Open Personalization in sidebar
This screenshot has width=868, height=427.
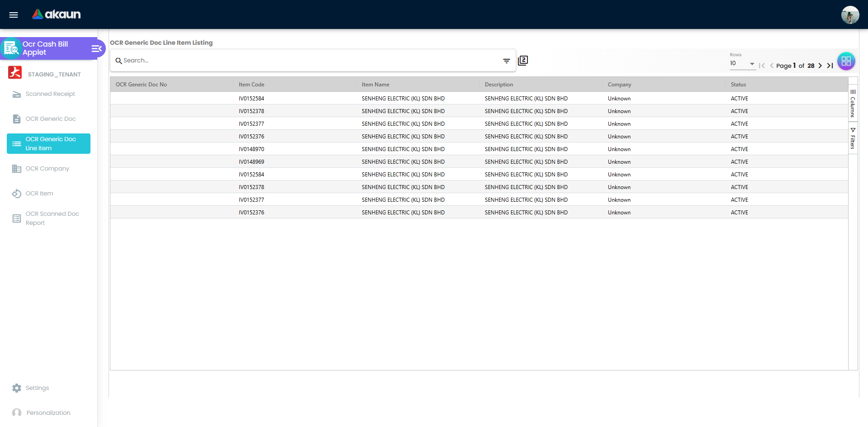(x=48, y=413)
